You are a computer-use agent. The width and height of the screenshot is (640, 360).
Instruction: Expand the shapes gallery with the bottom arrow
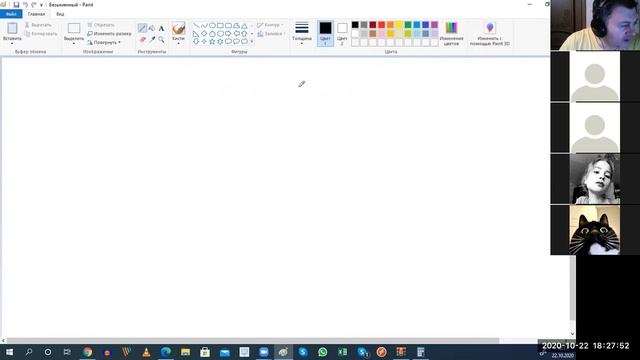252,42
